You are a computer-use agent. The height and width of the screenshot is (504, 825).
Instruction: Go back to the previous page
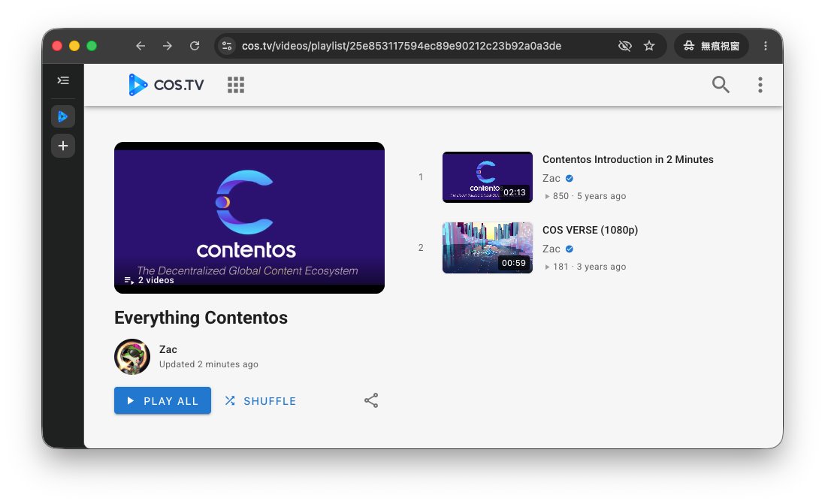(141, 46)
